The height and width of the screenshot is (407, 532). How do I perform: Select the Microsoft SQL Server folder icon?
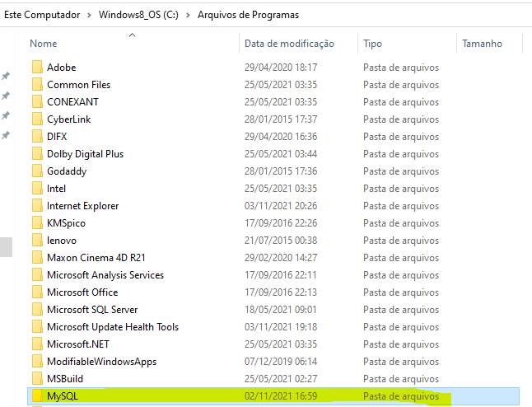click(37, 310)
